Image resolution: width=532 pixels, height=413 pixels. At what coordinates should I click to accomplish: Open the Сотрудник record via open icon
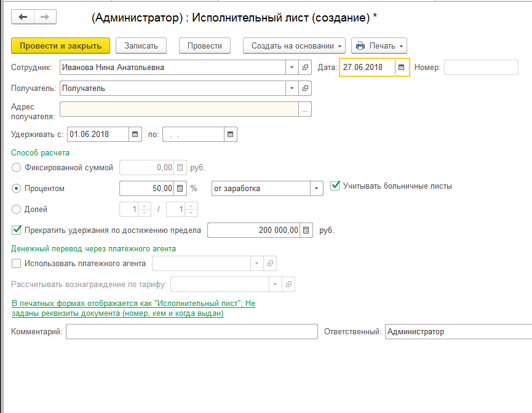(x=305, y=68)
